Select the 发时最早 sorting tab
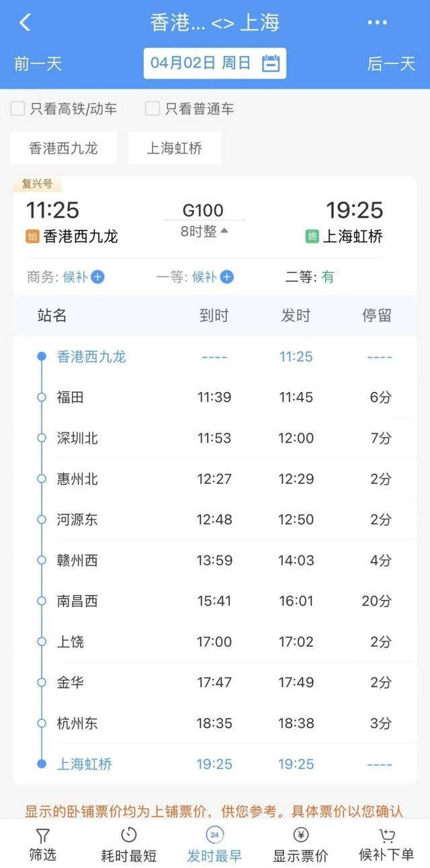Screen dimensions: 430x868 214,844
